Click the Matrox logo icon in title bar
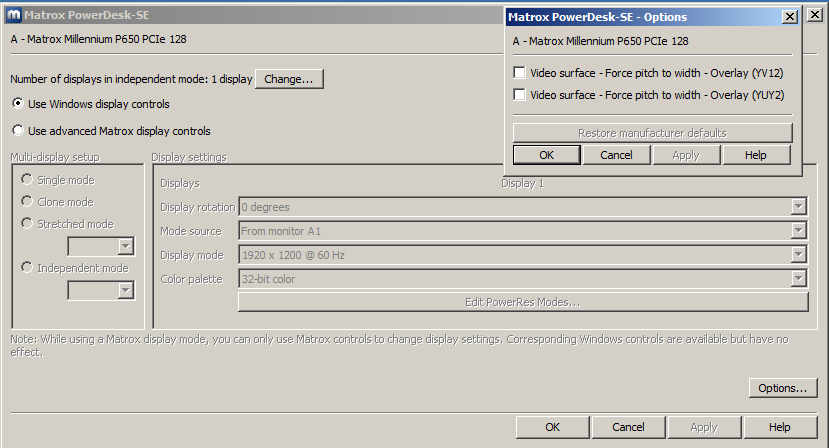This screenshot has height=448, width=829. (x=11, y=15)
